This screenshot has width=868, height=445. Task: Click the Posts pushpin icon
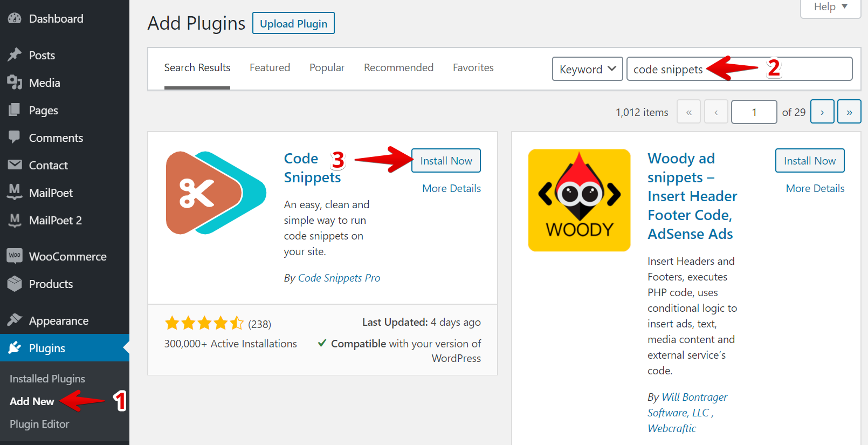[15, 55]
